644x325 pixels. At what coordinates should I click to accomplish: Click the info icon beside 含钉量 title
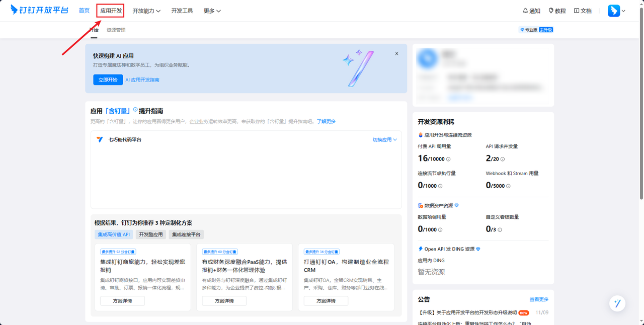click(135, 109)
